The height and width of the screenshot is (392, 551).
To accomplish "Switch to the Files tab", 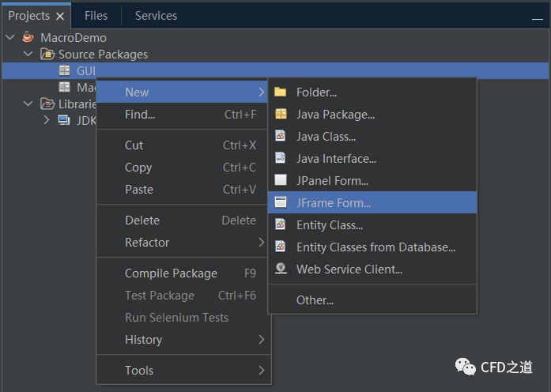I will pyautogui.click(x=96, y=16).
